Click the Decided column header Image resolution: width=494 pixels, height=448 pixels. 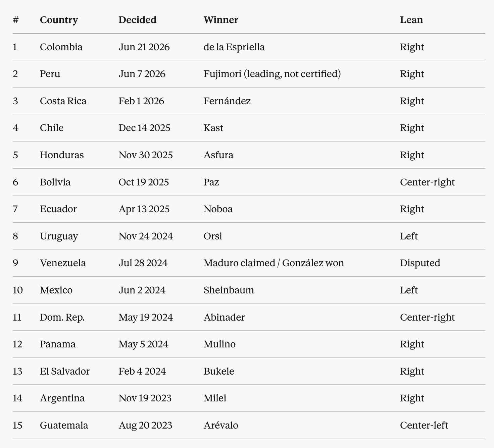pos(137,20)
